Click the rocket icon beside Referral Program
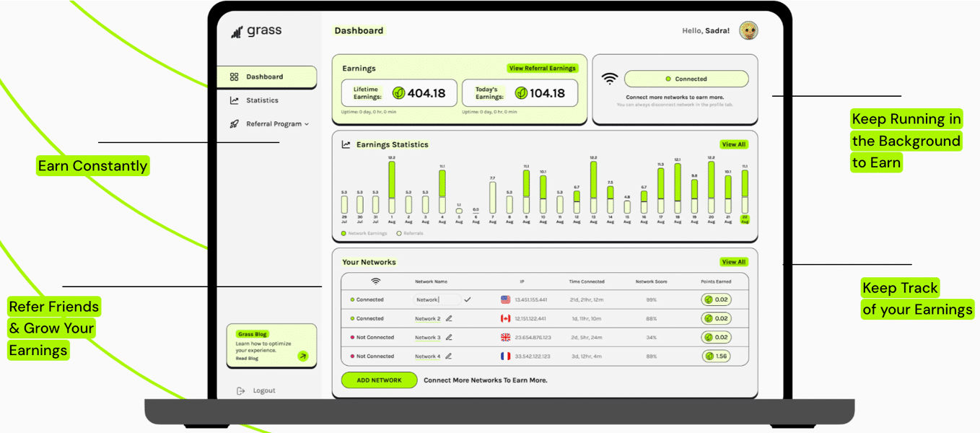 pos(234,124)
